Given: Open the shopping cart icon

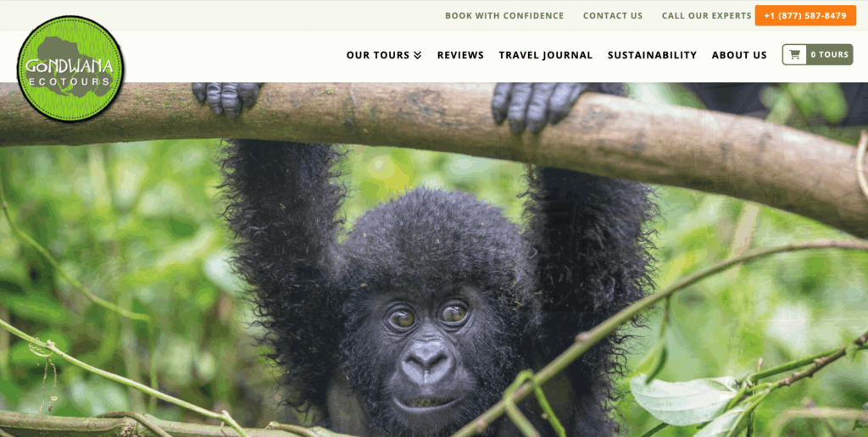Looking at the screenshot, I should (794, 54).
